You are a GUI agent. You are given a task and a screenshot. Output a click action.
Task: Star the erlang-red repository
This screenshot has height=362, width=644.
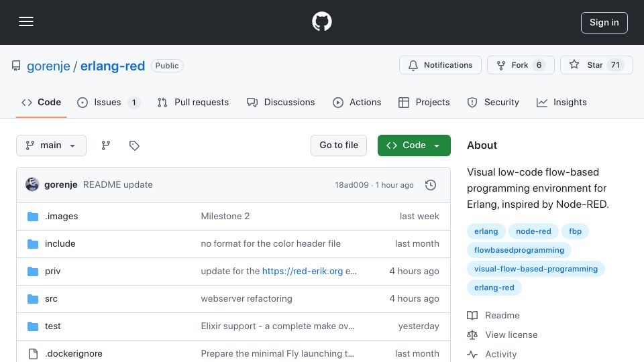596,65
